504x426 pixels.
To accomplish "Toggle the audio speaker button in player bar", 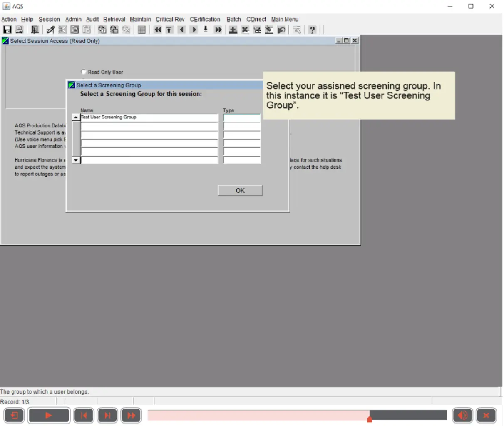I will coord(462,415).
